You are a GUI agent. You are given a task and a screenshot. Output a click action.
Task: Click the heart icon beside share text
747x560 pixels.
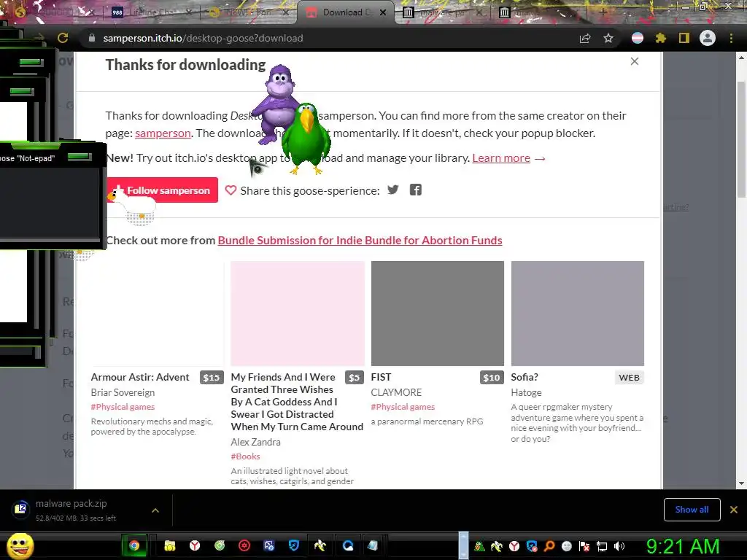coord(231,190)
